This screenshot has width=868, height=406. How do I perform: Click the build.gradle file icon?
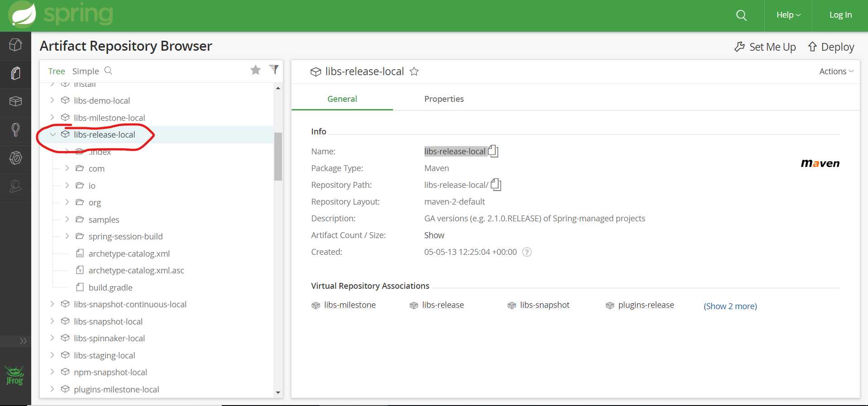[x=80, y=287]
